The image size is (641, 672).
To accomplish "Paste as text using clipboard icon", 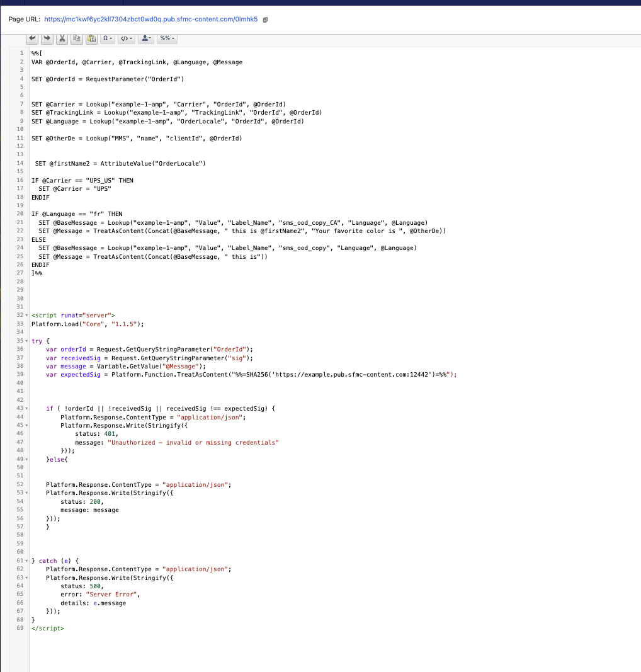I will click(x=91, y=38).
